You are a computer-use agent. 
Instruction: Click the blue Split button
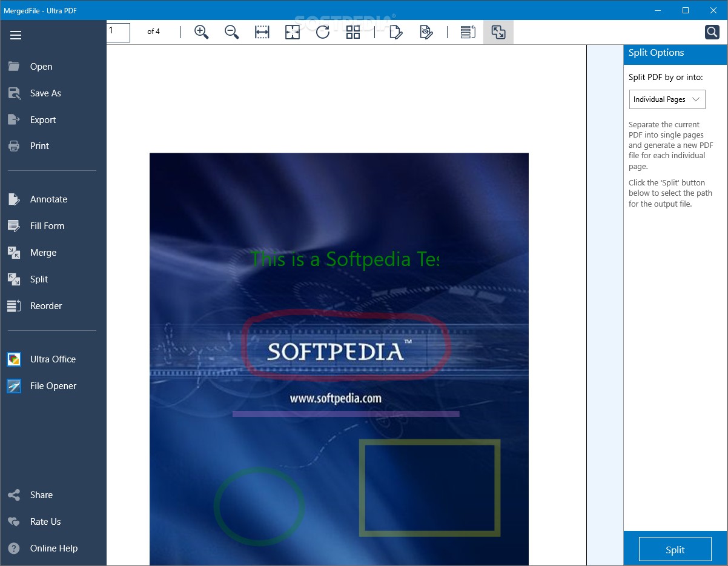[675, 550]
